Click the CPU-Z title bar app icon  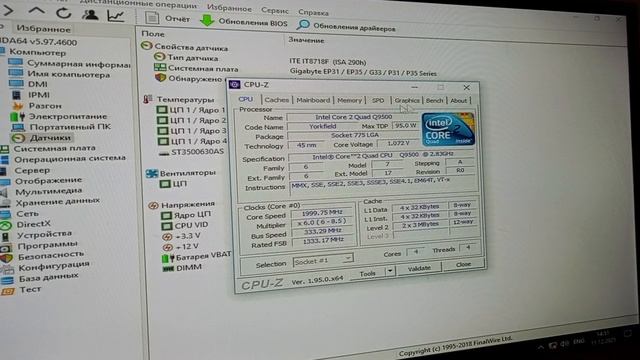pos(235,84)
